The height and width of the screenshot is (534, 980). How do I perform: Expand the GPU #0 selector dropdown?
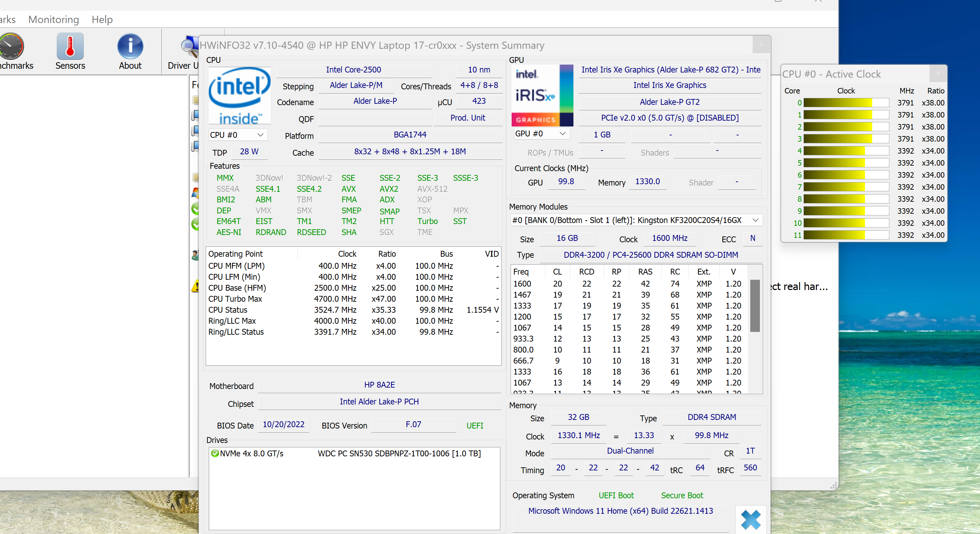562,134
